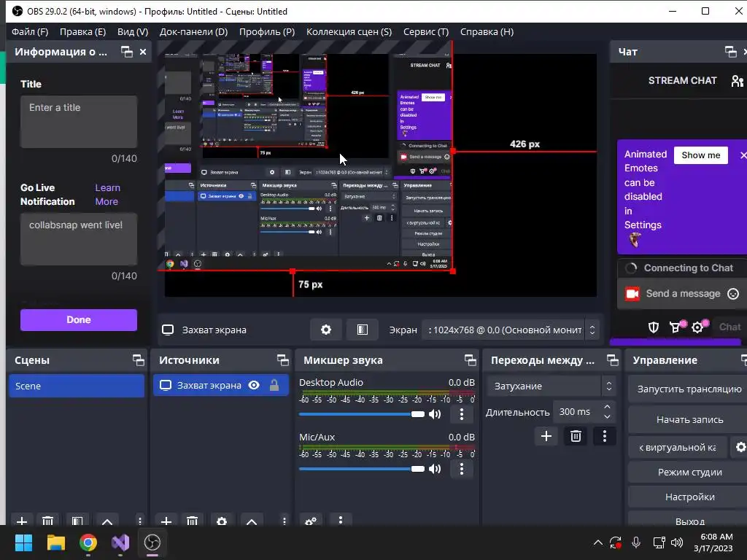The height and width of the screenshot is (560, 747).
Task: Open the Сервис menu
Action: [x=426, y=32]
